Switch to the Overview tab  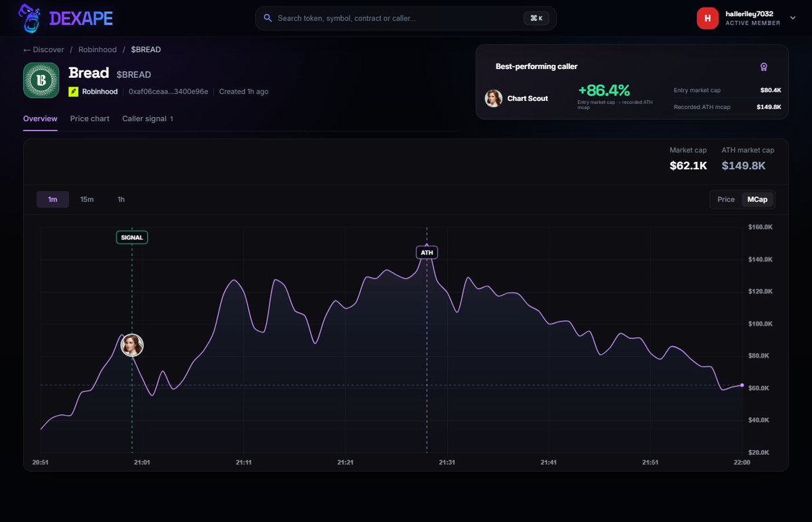coord(41,118)
